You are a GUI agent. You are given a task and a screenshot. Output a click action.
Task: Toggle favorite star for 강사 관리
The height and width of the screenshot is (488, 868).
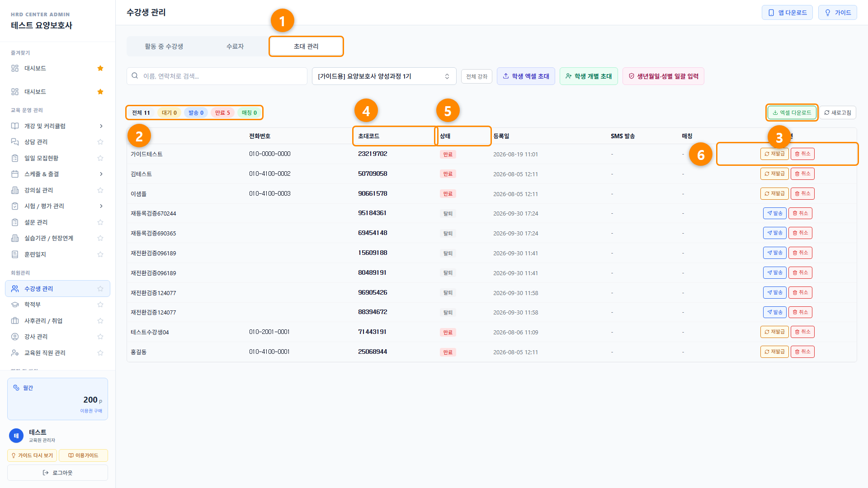point(100,337)
